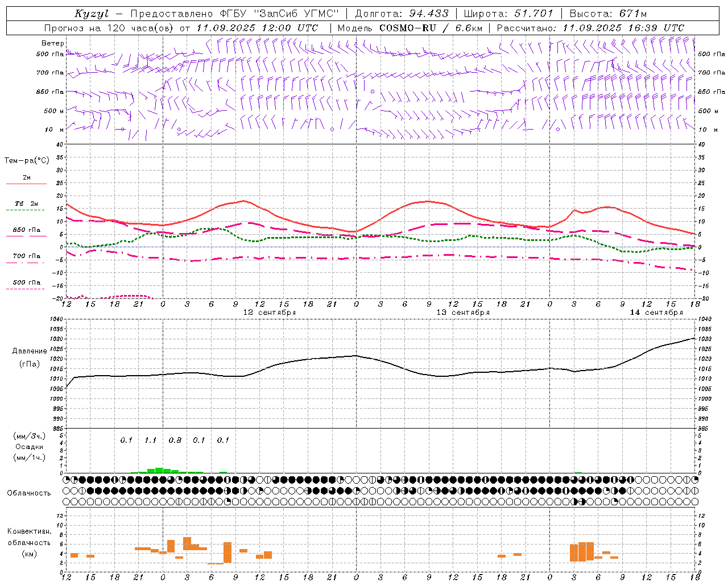Click the '1.1' precipitation amount value
The width and height of the screenshot is (728, 582).
(x=150, y=440)
